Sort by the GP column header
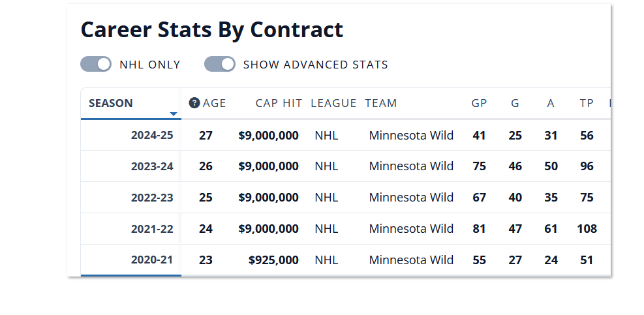This screenshot has width=644, height=315. (479, 103)
